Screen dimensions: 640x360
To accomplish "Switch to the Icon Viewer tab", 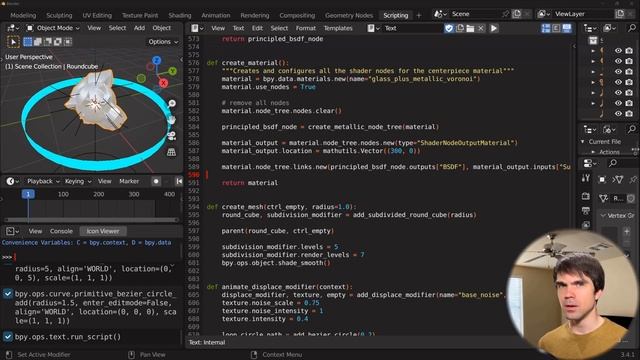I will point(103,231).
